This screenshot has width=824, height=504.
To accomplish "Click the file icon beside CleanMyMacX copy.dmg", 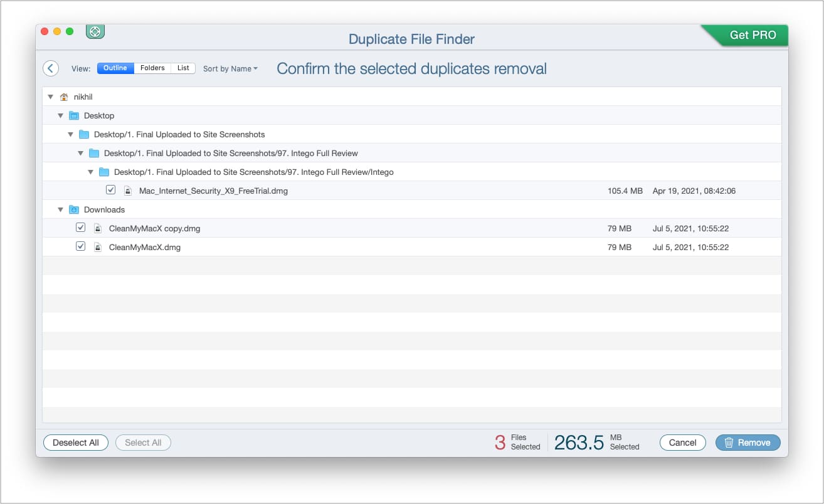I will 98,228.
